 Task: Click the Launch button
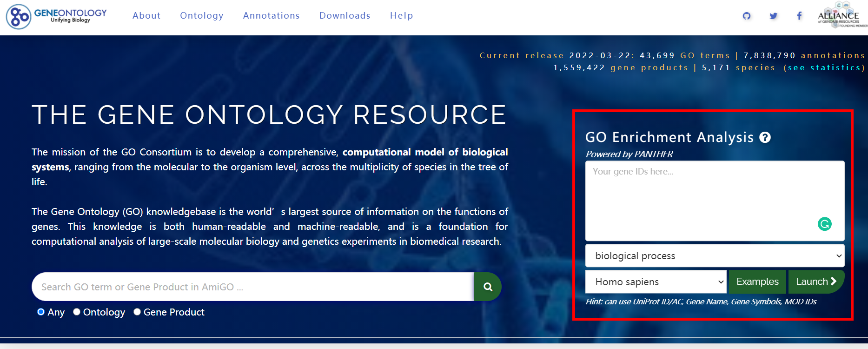[816, 282]
